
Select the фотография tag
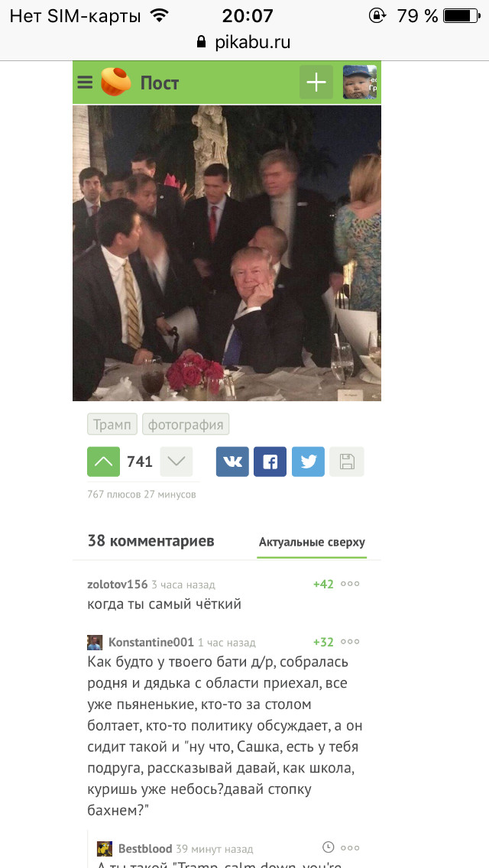186,425
